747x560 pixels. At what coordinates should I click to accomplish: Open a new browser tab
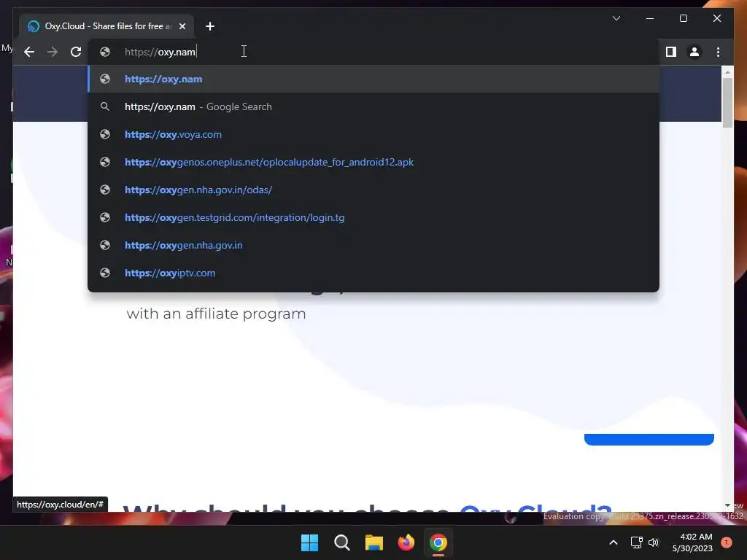[210, 26]
